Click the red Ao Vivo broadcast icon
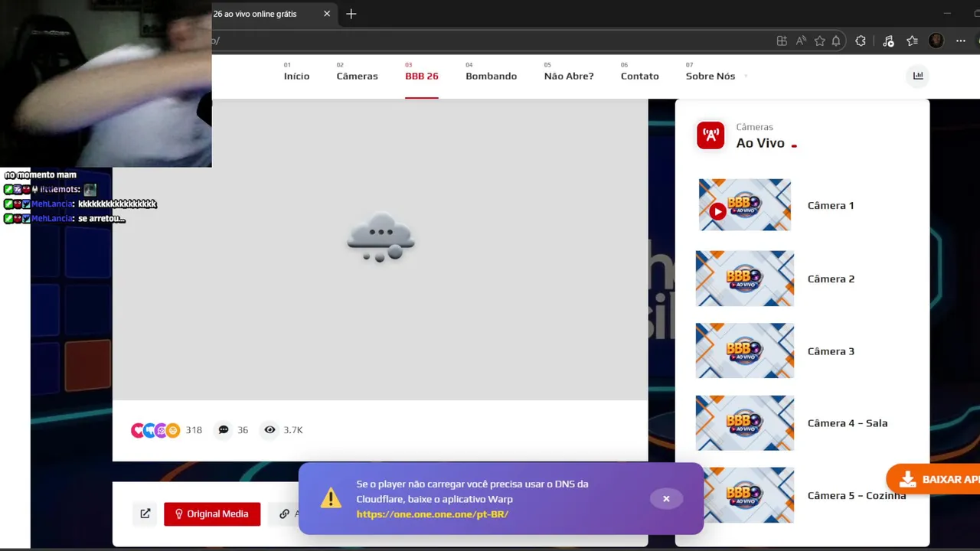This screenshot has width=980, height=551. 710,135
